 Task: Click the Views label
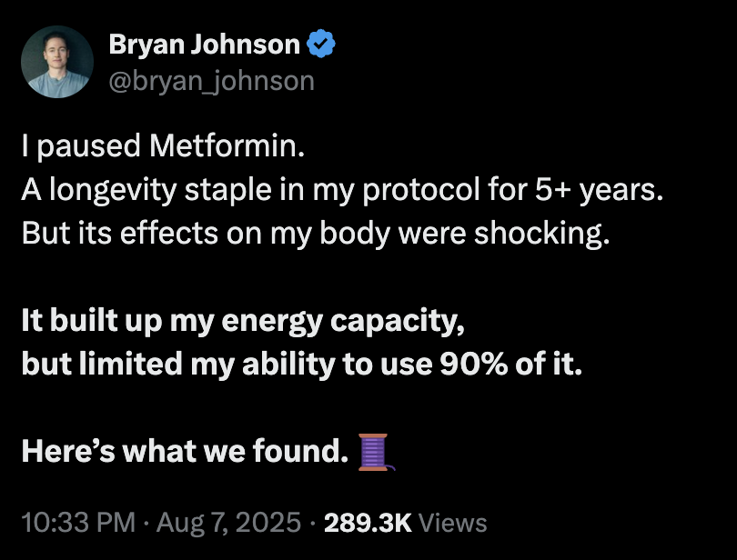point(452,523)
